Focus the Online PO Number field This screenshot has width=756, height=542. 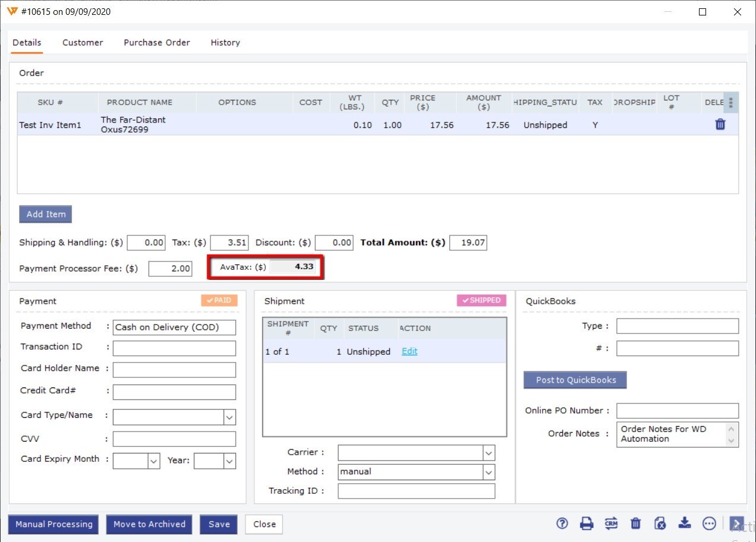678,411
